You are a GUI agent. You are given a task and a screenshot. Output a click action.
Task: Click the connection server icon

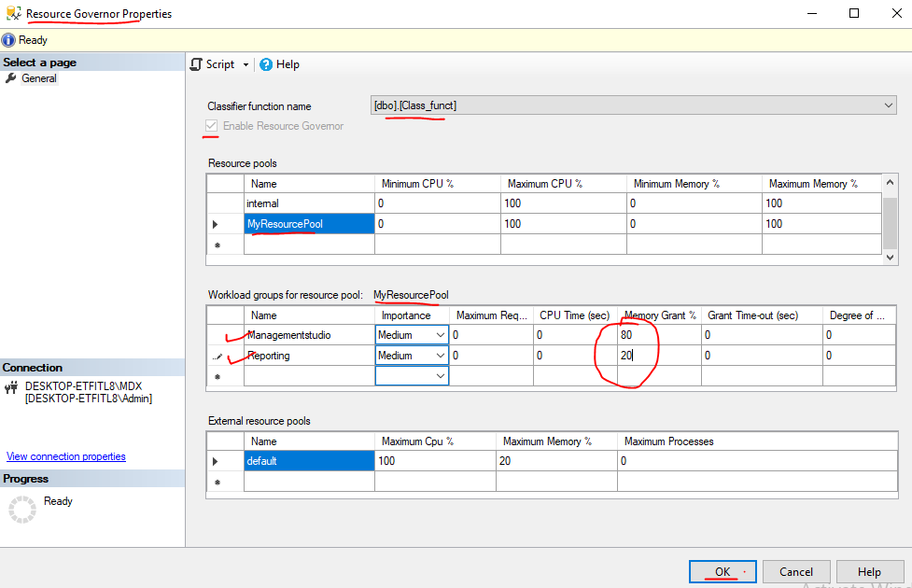click(x=11, y=388)
